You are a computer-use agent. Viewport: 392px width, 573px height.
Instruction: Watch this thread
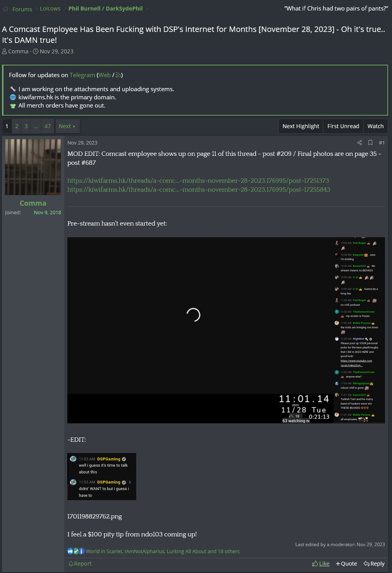(x=375, y=126)
